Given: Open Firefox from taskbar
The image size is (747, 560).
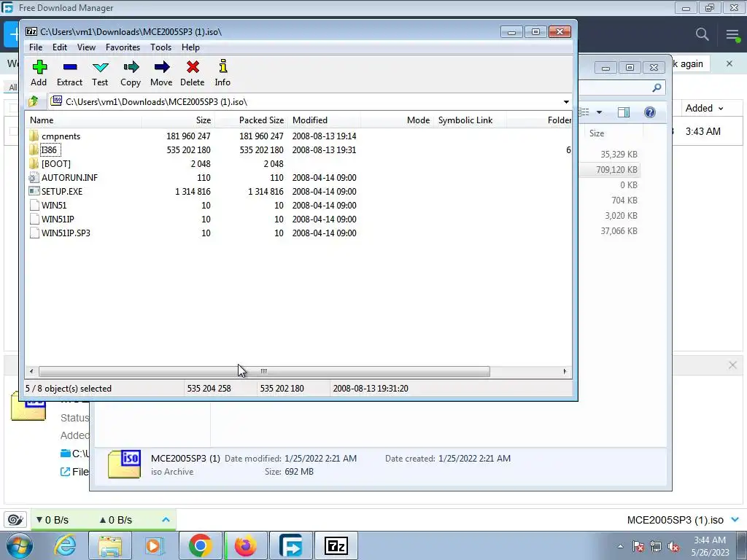Looking at the screenshot, I should click(x=245, y=545).
